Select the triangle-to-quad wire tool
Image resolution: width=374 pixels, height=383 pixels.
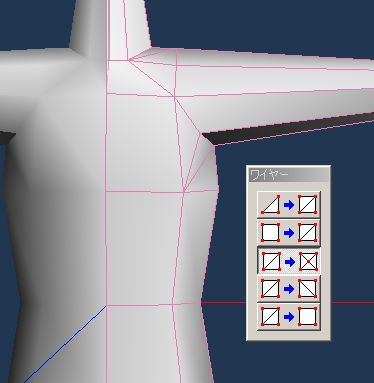coord(289,205)
